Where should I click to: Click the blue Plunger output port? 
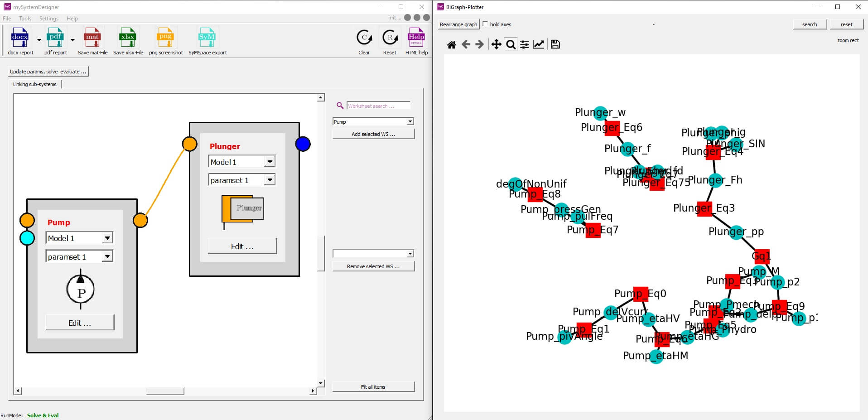click(303, 144)
